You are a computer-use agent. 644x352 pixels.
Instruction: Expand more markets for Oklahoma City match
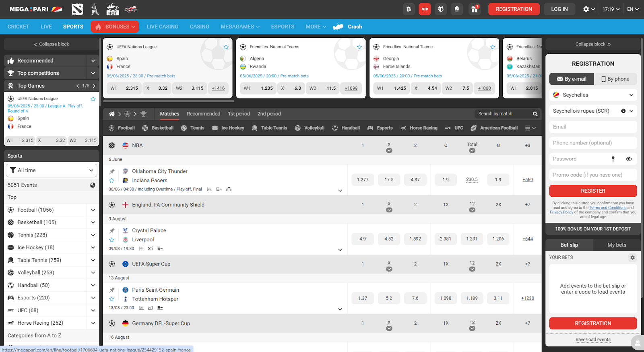coord(340,191)
